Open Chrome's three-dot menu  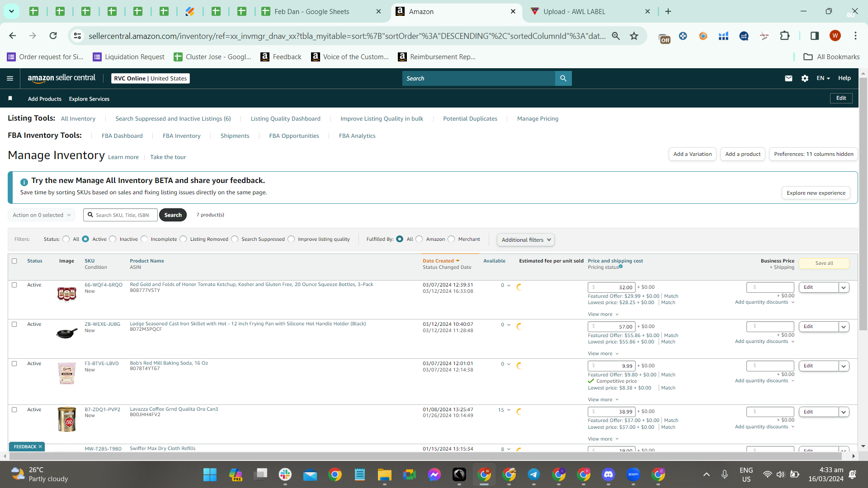tap(855, 36)
